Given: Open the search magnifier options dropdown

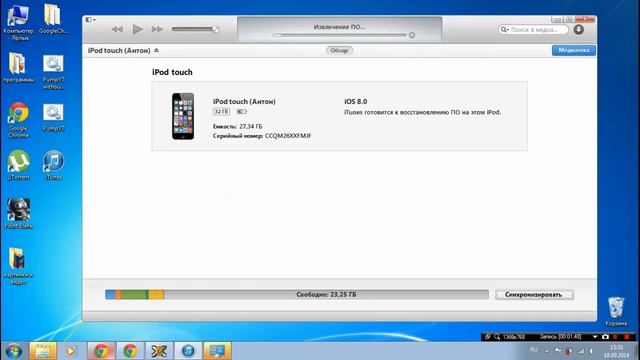Looking at the screenshot, I should 504,29.
